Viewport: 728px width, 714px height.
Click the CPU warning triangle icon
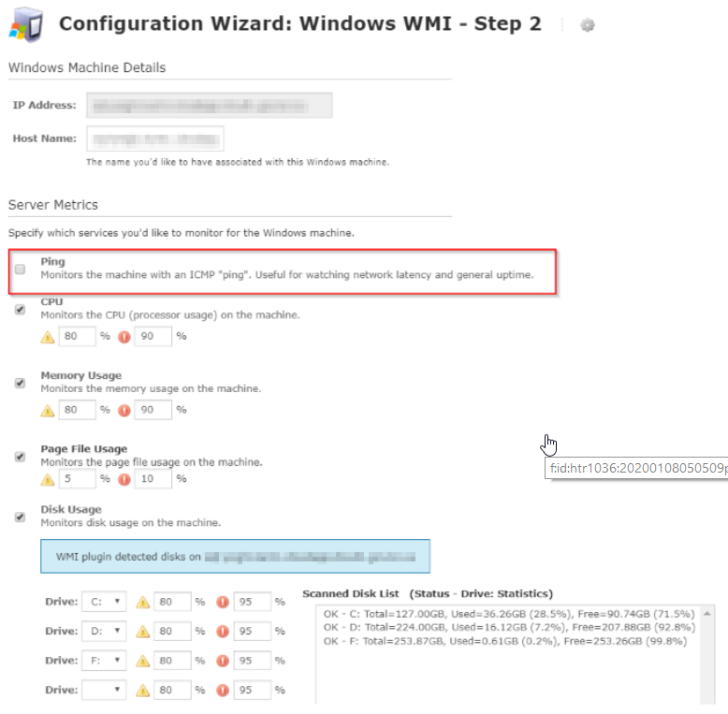[48, 337]
